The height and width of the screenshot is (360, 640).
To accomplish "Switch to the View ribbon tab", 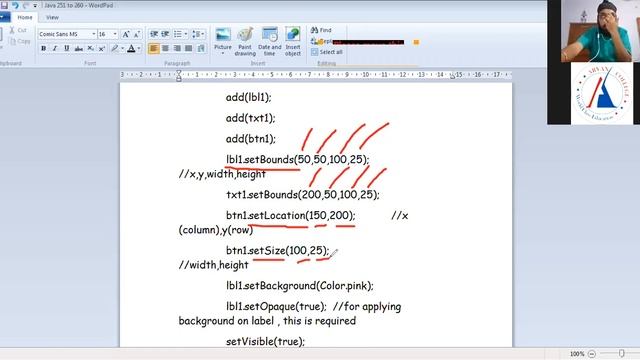I will coord(52,18).
